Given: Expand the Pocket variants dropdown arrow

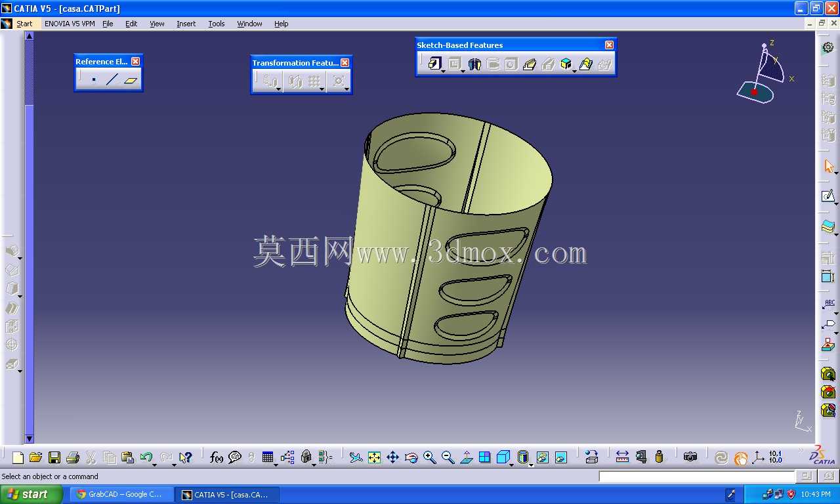Looking at the screenshot, I should 463,70.
